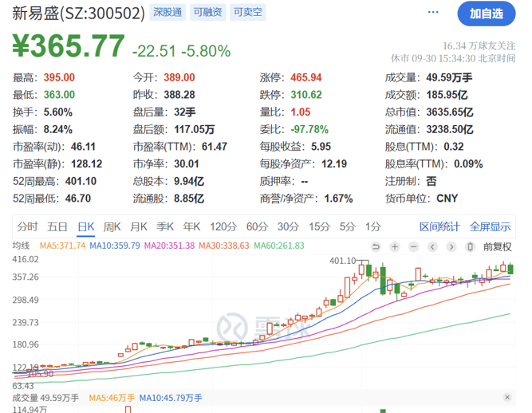Switch to the 周K chart tab
532x413 pixels.
tap(112, 226)
